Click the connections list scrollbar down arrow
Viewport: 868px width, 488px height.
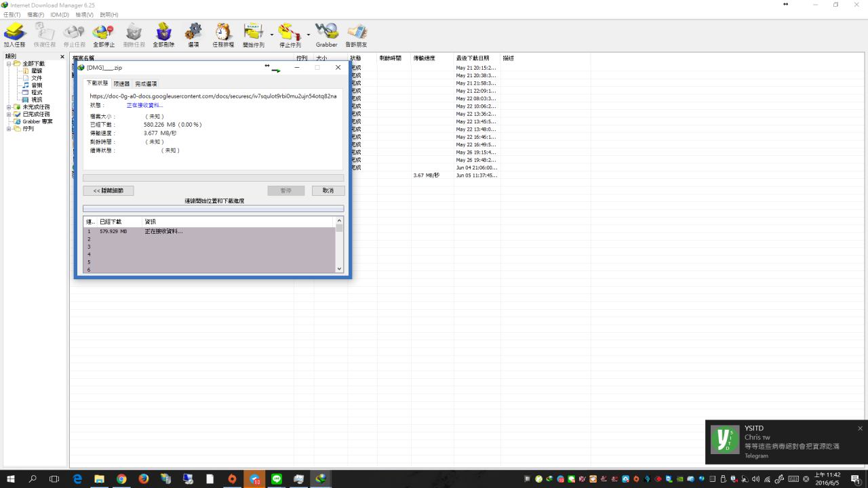coord(340,269)
